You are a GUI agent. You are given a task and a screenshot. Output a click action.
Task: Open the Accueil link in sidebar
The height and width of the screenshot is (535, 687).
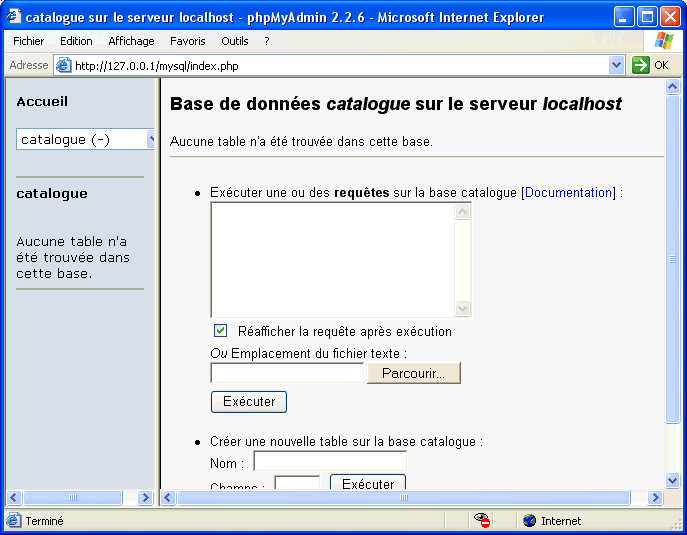42,102
